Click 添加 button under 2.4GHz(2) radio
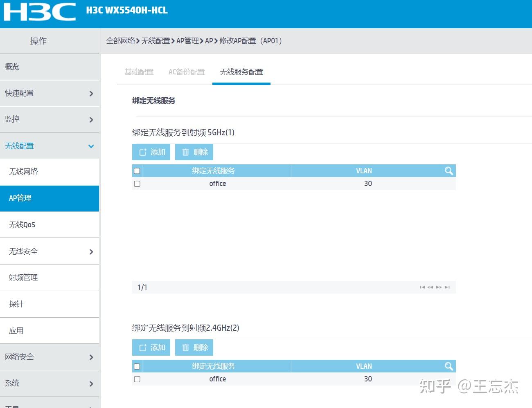 151,347
